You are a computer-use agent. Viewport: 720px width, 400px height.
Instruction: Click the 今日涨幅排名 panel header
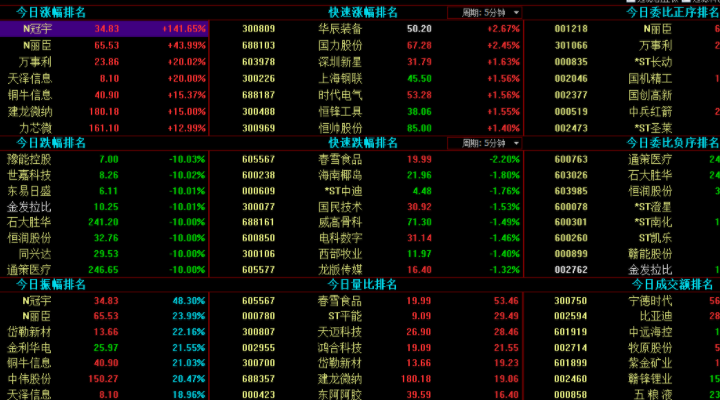coord(51,12)
